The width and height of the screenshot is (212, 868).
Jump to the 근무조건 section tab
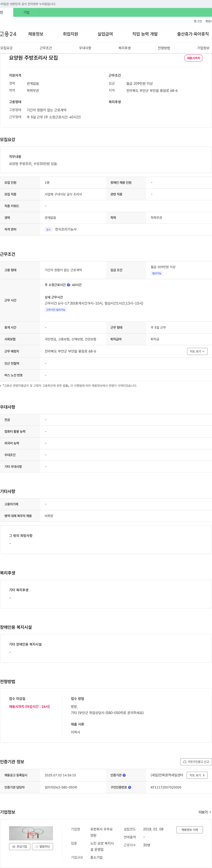pos(46,48)
